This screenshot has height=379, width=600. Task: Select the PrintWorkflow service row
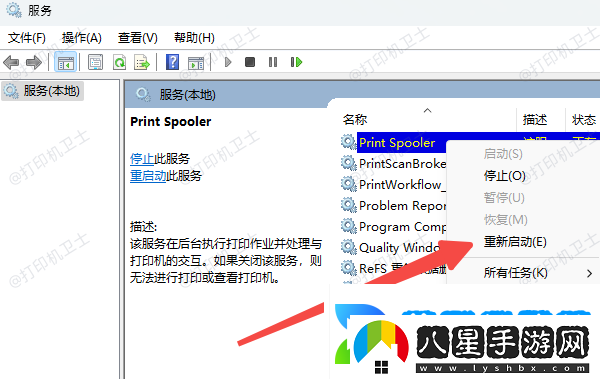tap(393, 185)
